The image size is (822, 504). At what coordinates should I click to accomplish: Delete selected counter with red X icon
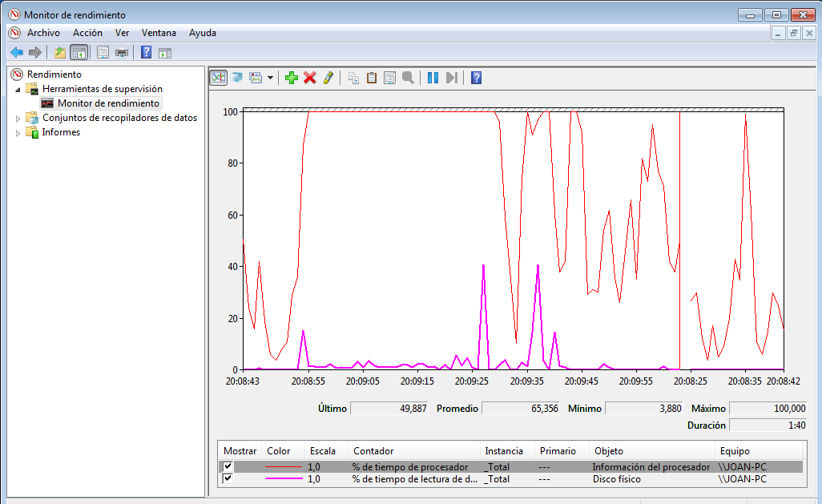pos(309,78)
